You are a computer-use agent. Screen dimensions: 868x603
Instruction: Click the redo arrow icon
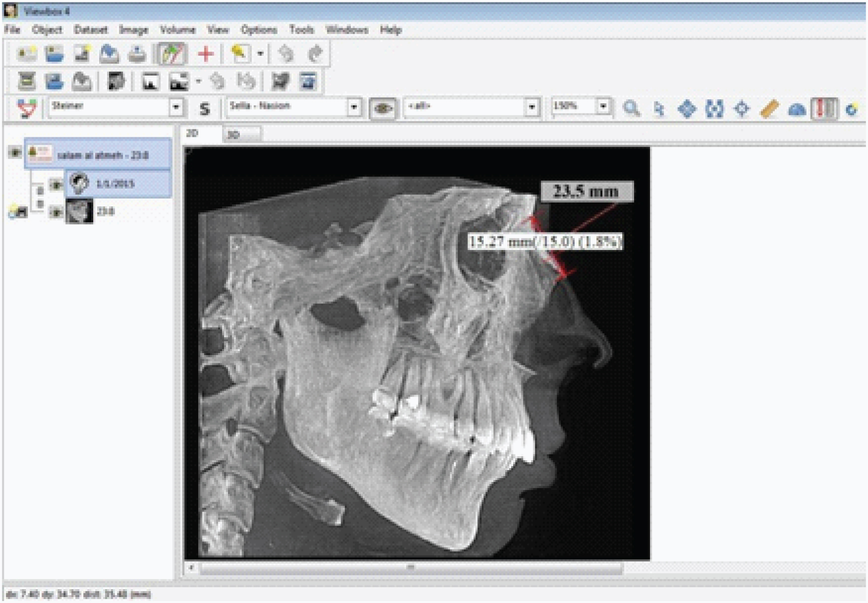tap(315, 54)
